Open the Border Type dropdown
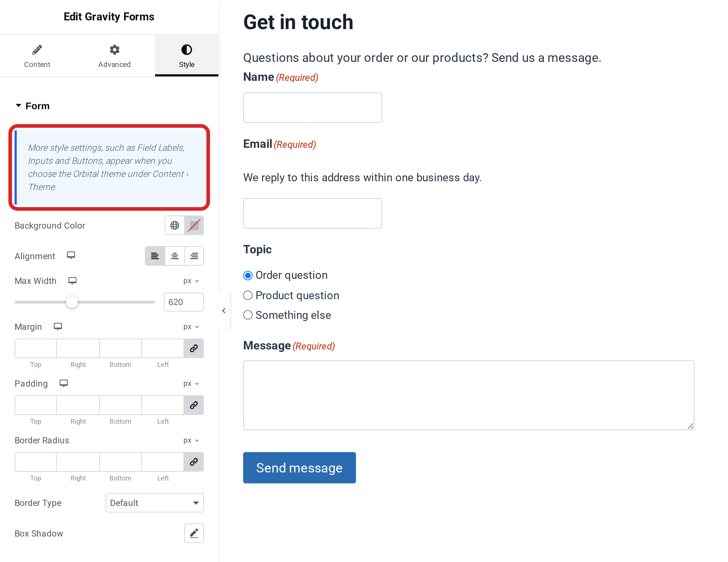Viewport: 728px width, 562px height. point(155,503)
